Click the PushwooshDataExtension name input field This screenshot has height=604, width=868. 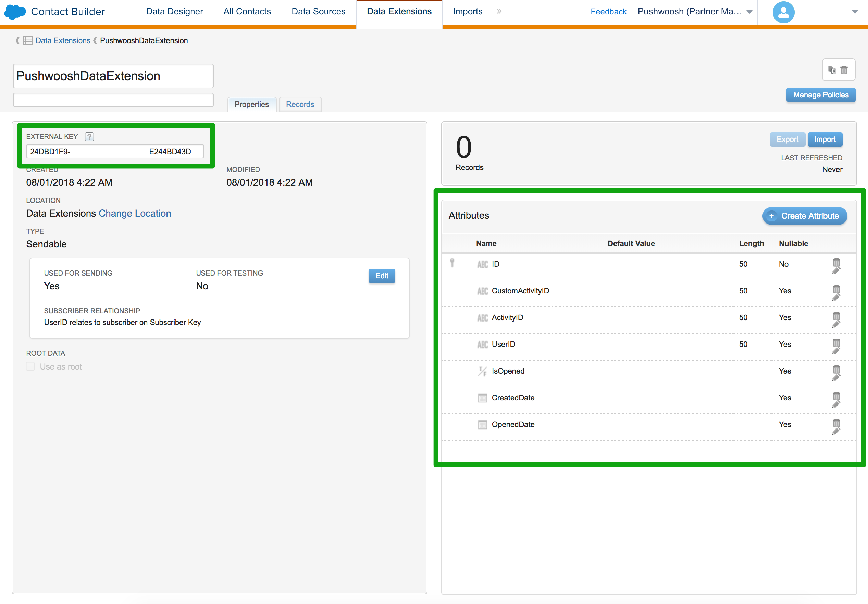point(113,76)
